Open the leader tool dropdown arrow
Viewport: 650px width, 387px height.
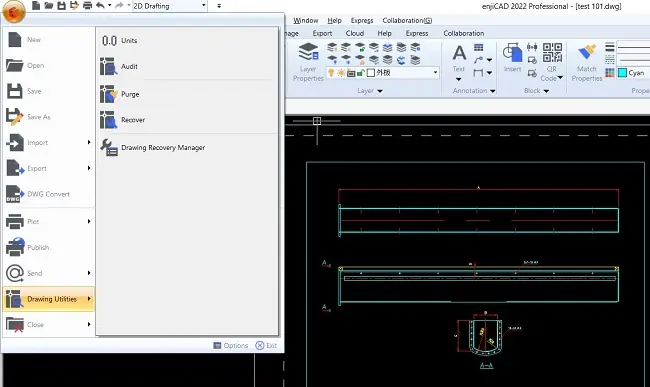click(x=490, y=60)
